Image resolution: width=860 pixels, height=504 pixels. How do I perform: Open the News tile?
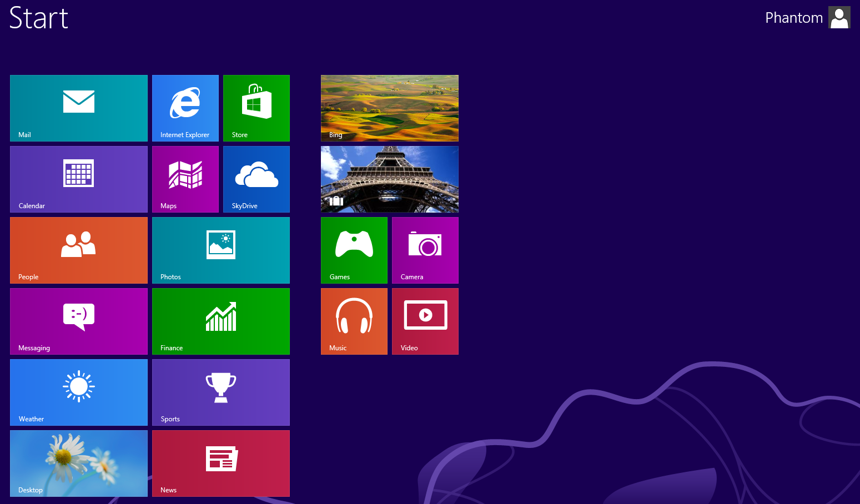click(x=221, y=463)
